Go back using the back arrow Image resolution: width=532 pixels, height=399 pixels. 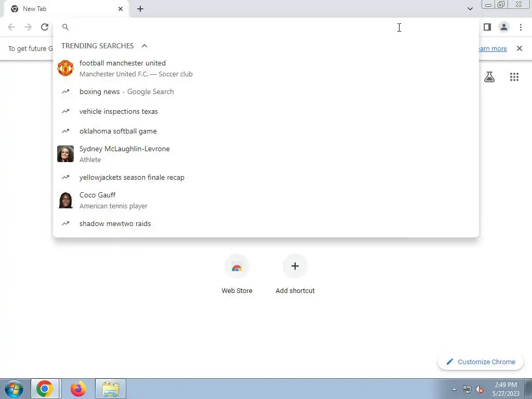(11, 27)
